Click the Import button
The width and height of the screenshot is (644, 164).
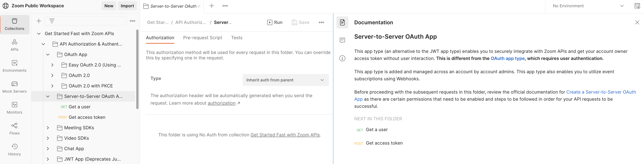click(127, 6)
